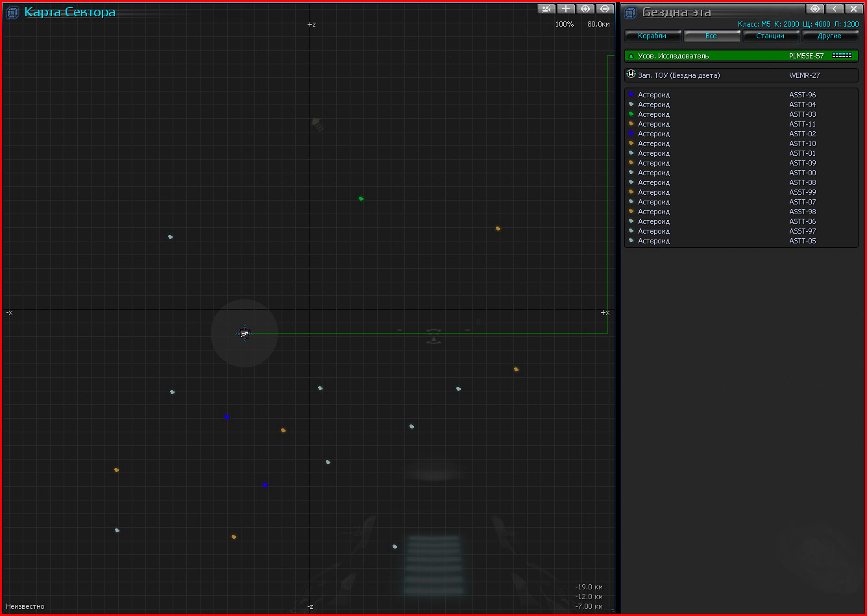Select asteroid row ASTT-05
867x616 pixels.
(x=741, y=241)
